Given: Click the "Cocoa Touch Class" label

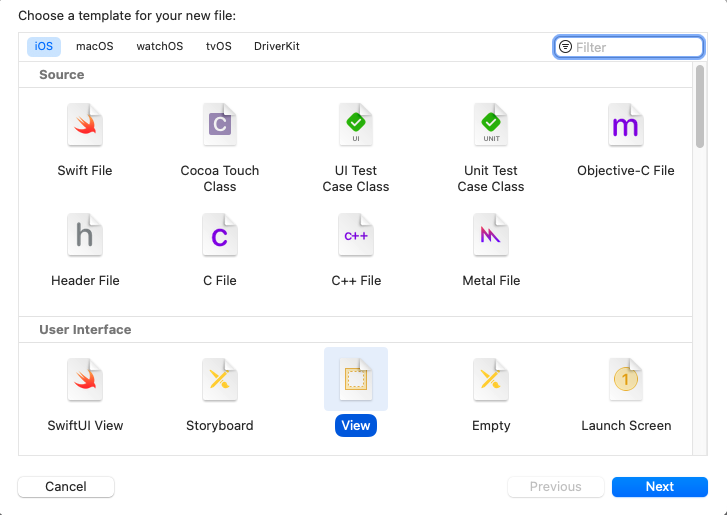Looking at the screenshot, I should pos(220,178).
